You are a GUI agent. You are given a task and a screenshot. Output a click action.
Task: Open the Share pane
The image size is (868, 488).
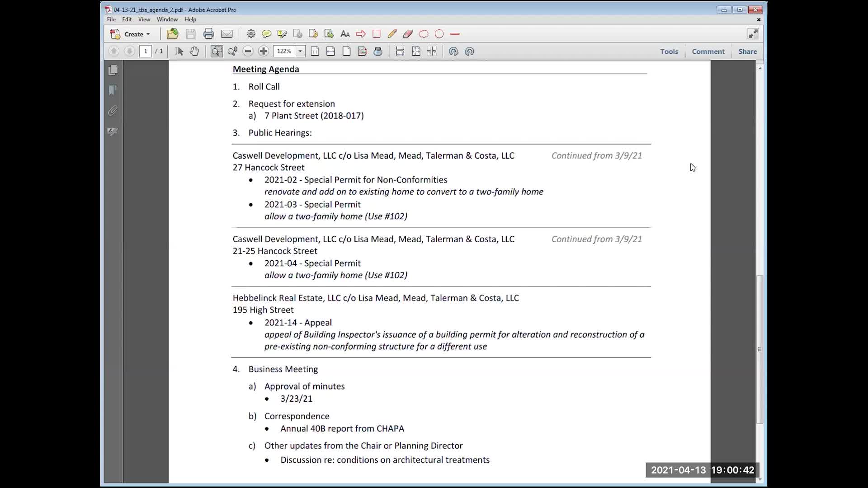point(747,52)
